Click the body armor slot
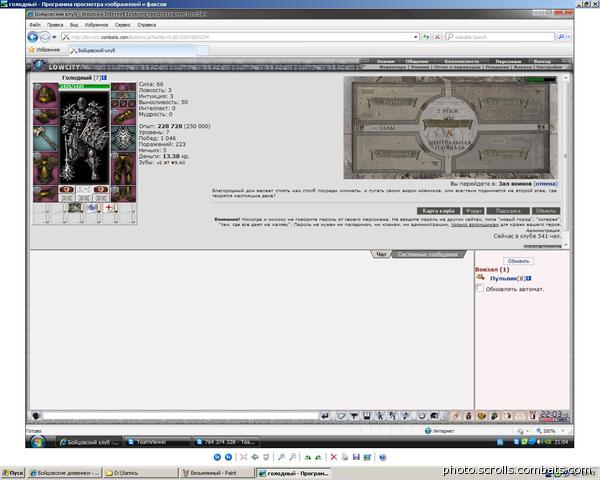Screen dimensions: 600x480 [x=46, y=168]
